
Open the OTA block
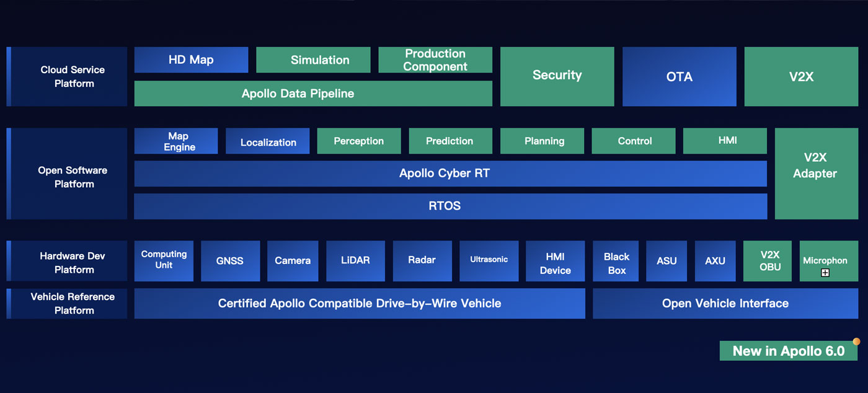(x=680, y=76)
